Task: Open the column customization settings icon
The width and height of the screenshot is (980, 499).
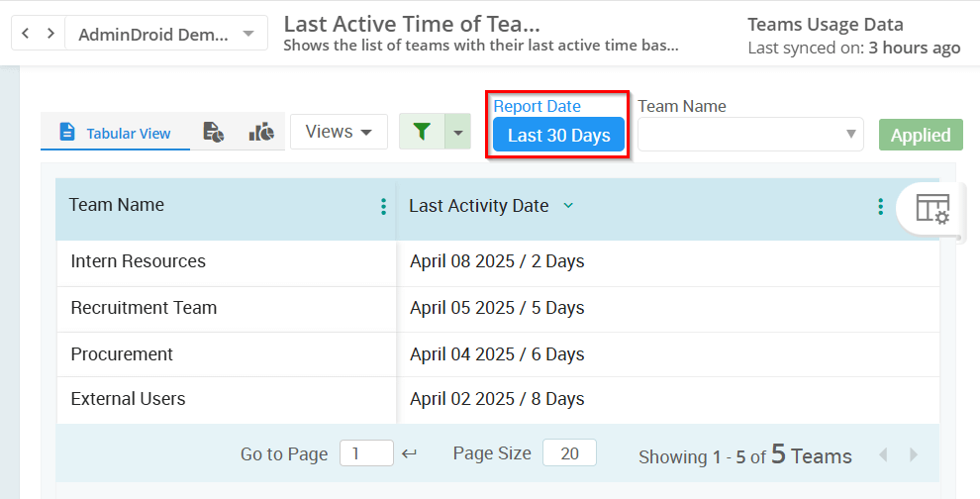Action: click(931, 209)
